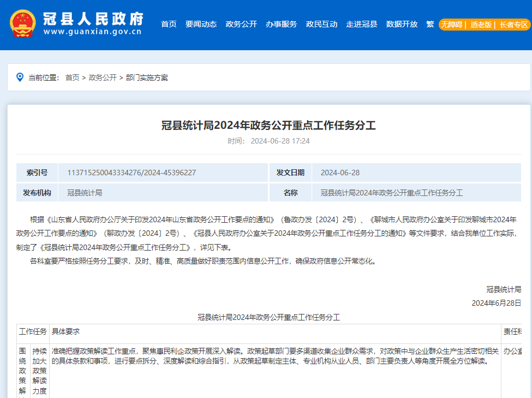This screenshot has width=532, height=398.
Task: Click the date line 2024年6月28日
Action: click(497, 303)
